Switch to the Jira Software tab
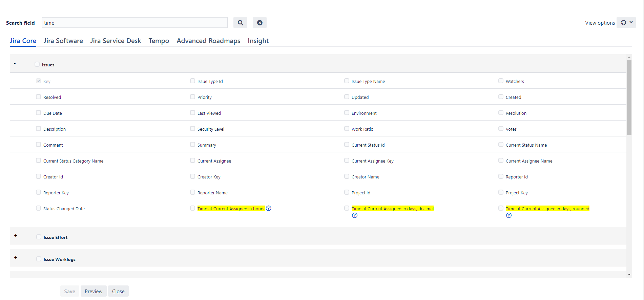Image resolution: width=644 pixels, height=300 pixels. click(63, 41)
